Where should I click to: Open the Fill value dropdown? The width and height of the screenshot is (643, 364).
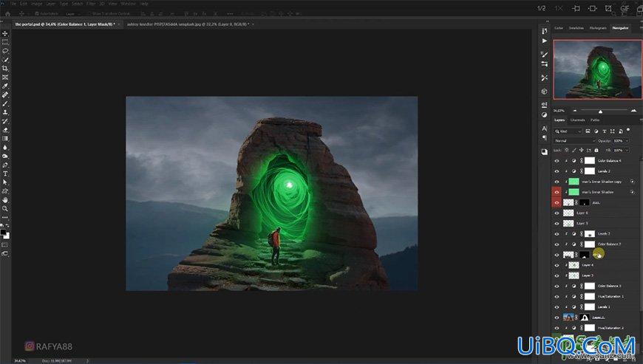coord(627,151)
